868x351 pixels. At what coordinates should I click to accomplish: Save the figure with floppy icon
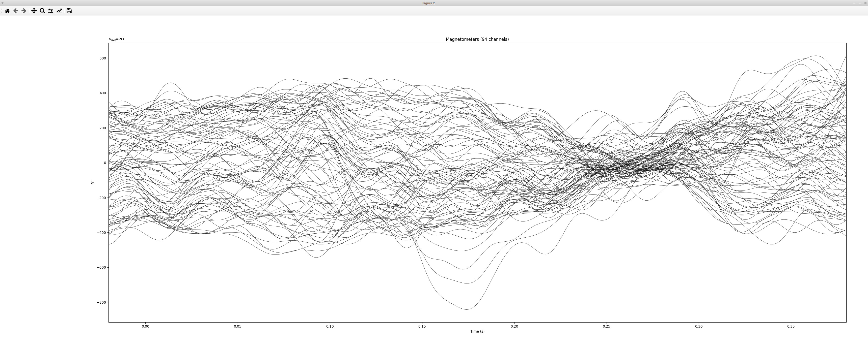click(69, 11)
